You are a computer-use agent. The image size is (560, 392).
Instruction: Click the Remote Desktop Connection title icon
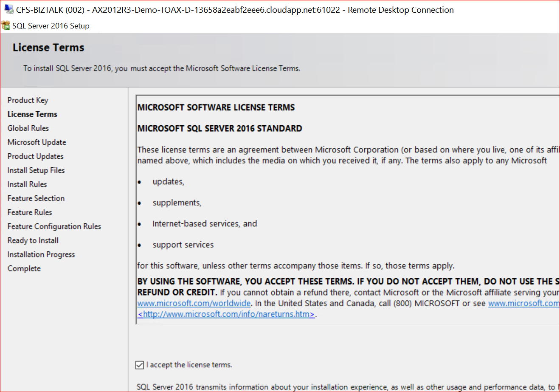(x=9, y=9)
